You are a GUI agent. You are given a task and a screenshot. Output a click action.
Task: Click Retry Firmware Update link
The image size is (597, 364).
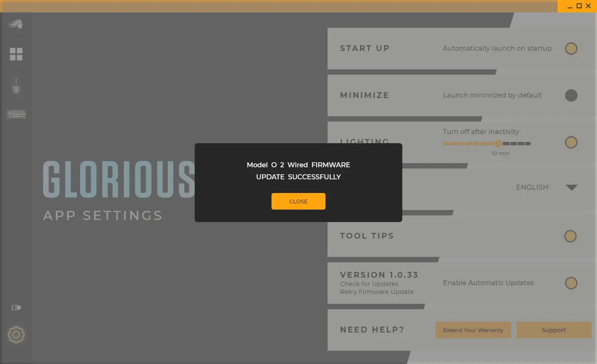point(377,292)
